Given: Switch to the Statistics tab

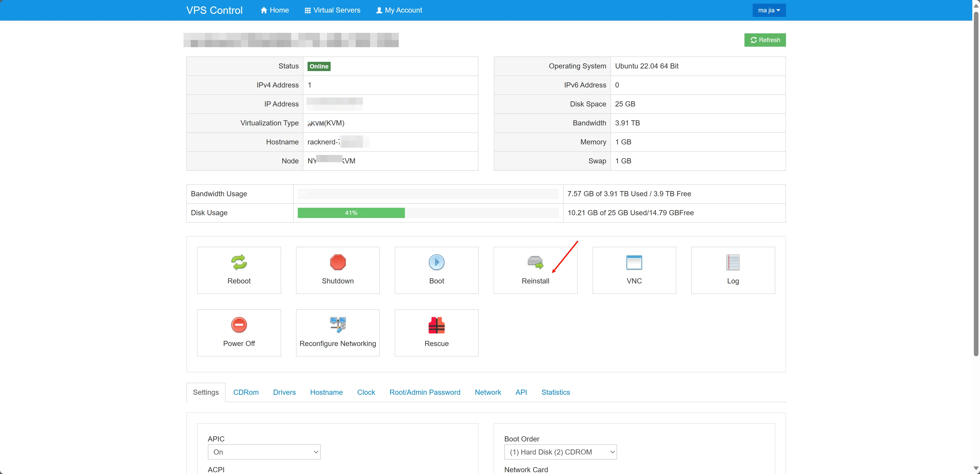Looking at the screenshot, I should click(x=555, y=392).
